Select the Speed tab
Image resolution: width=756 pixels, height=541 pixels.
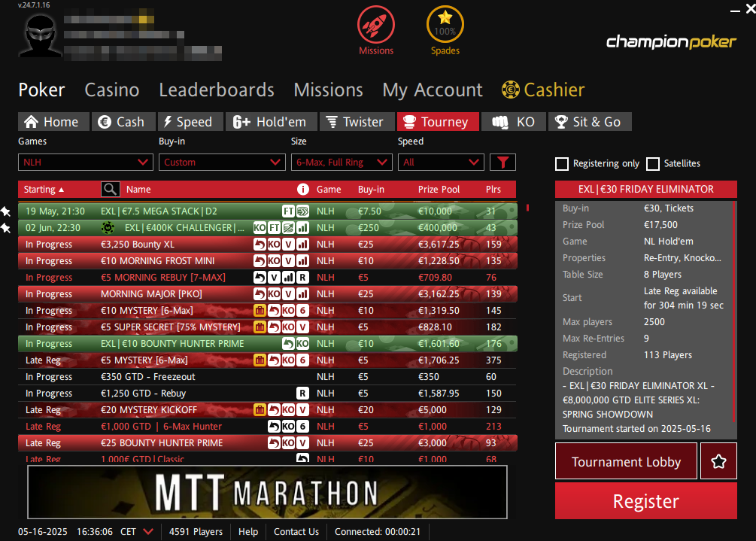pyautogui.click(x=190, y=121)
